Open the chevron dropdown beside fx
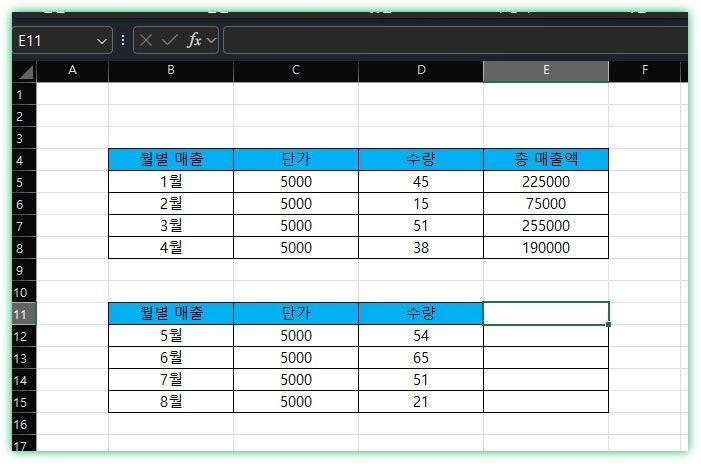701x464 pixels. [211, 40]
